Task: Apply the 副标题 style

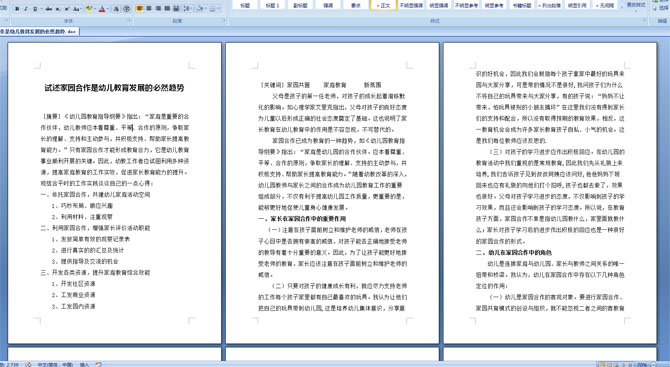Action: pos(300,5)
